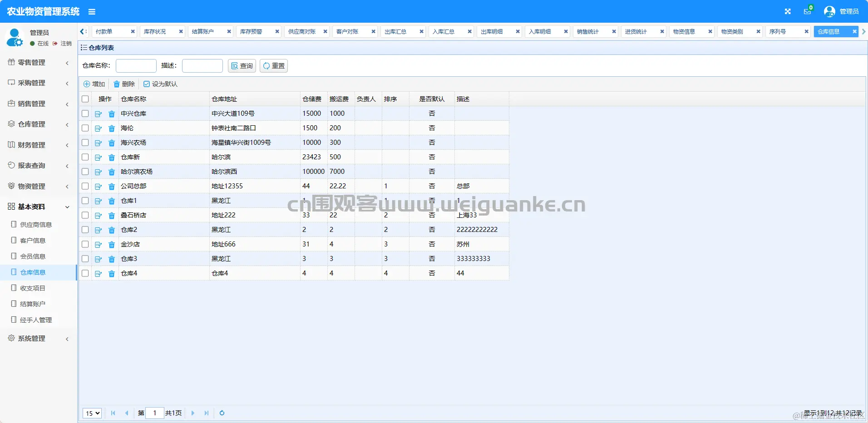The image size is (868, 423).
Task: Click the 删除 delete toolbar button
Action: point(124,84)
